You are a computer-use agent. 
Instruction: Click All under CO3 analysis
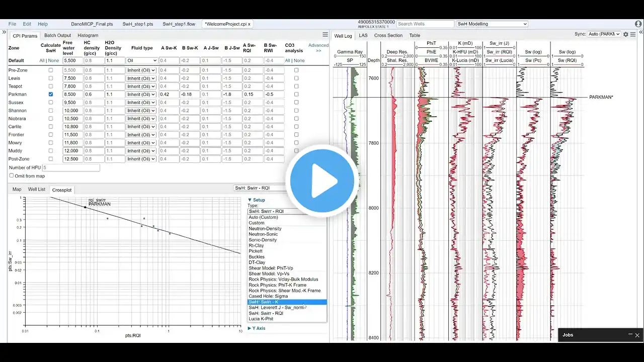[x=288, y=60]
